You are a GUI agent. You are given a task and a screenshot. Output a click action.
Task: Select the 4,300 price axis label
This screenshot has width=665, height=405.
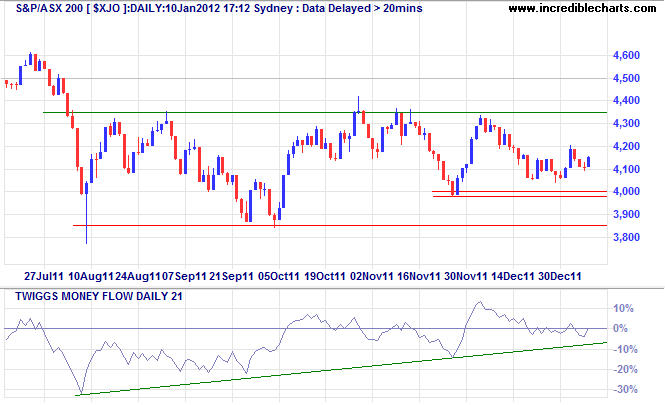626,124
